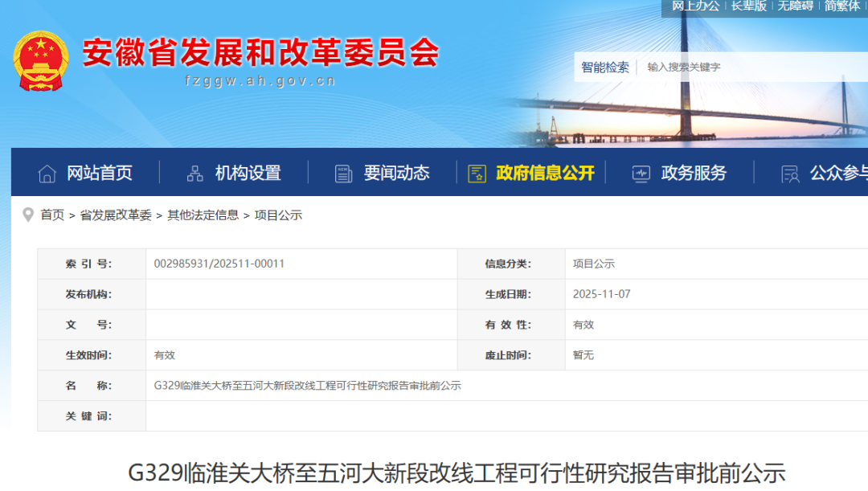Click the document icon beside 政府信息公开

[477, 173]
